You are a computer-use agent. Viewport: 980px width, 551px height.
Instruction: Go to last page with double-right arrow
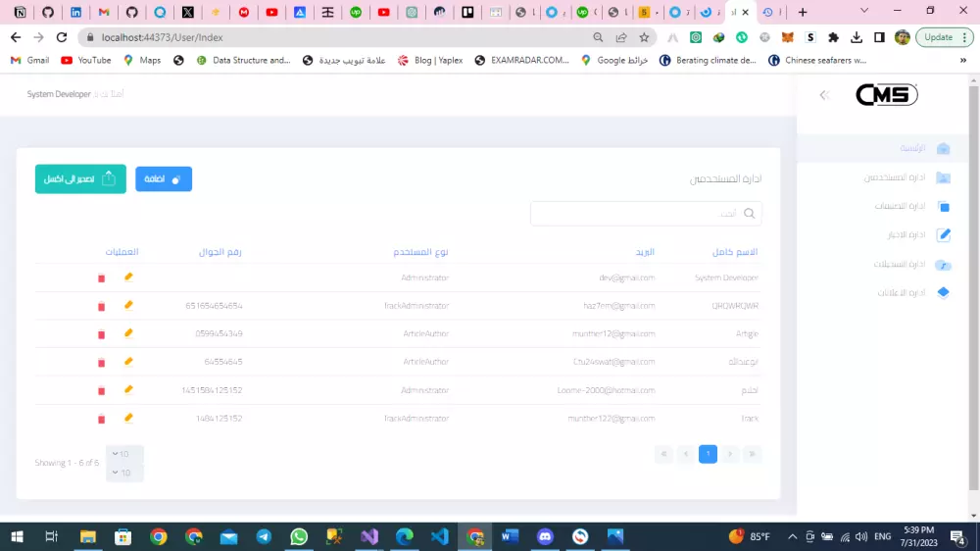point(752,453)
